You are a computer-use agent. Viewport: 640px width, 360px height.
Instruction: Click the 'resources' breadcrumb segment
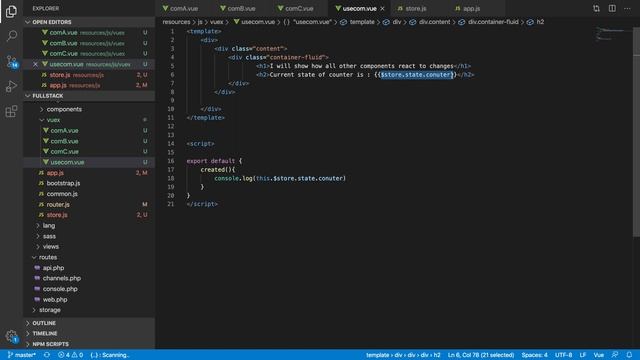click(176, 22)
